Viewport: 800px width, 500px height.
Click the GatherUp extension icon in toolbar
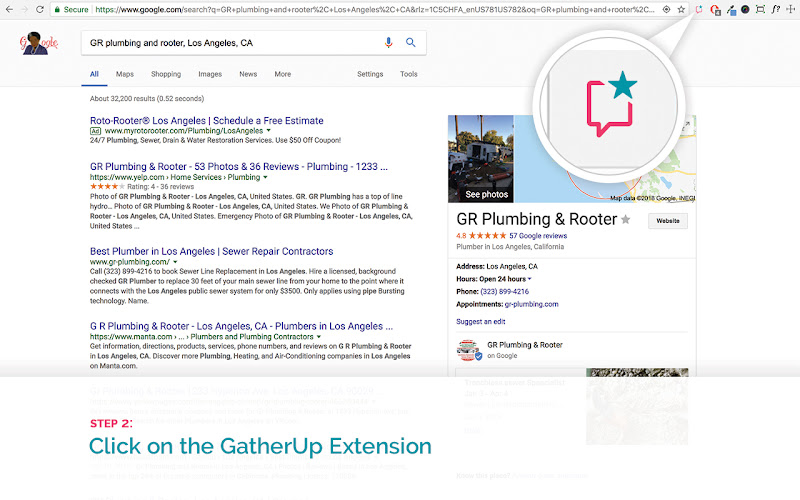coord(699,9)
